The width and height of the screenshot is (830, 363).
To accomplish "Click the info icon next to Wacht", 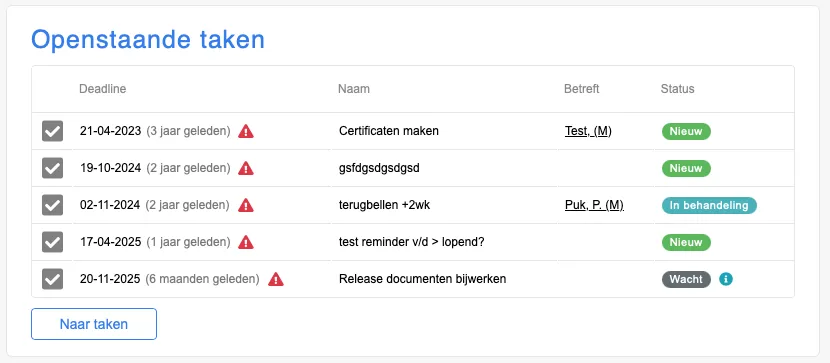I will pyautogui.click(x=726, y=279).
